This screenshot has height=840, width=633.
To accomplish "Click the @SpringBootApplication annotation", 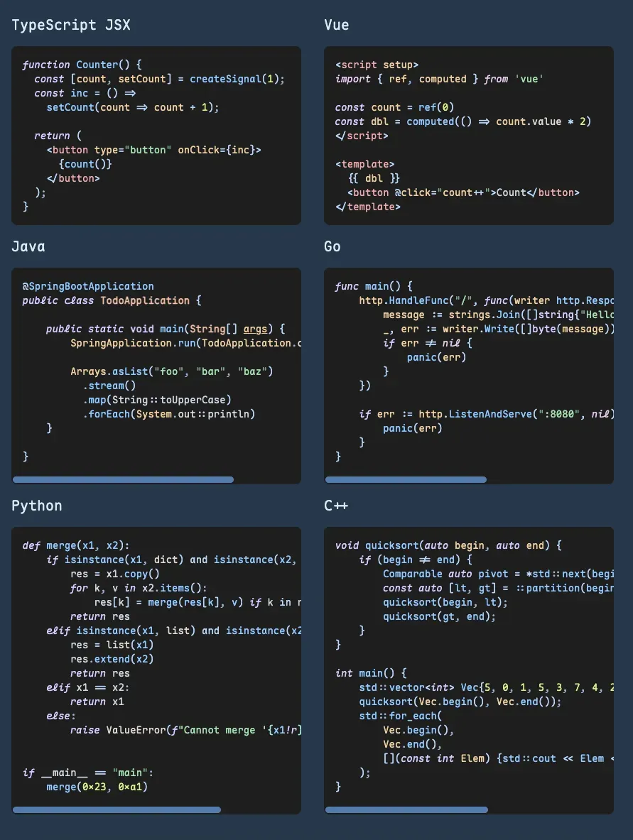I will [x=88, y=286].
